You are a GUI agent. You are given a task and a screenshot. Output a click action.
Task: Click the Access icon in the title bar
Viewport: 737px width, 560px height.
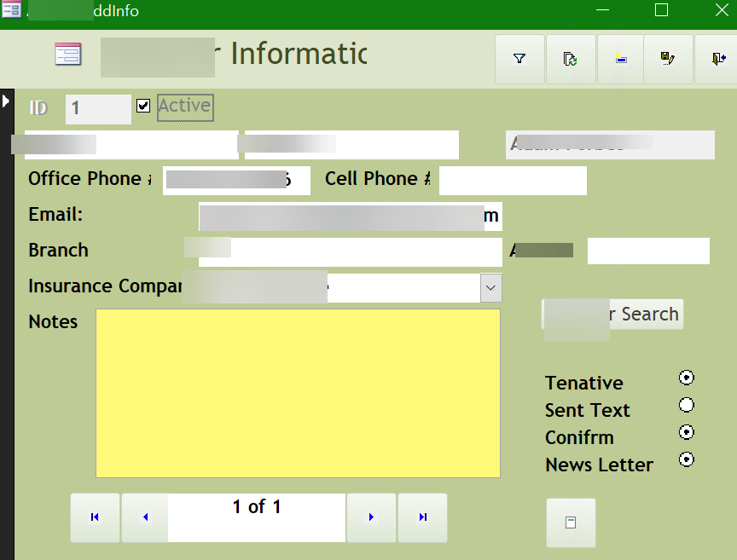12,11
